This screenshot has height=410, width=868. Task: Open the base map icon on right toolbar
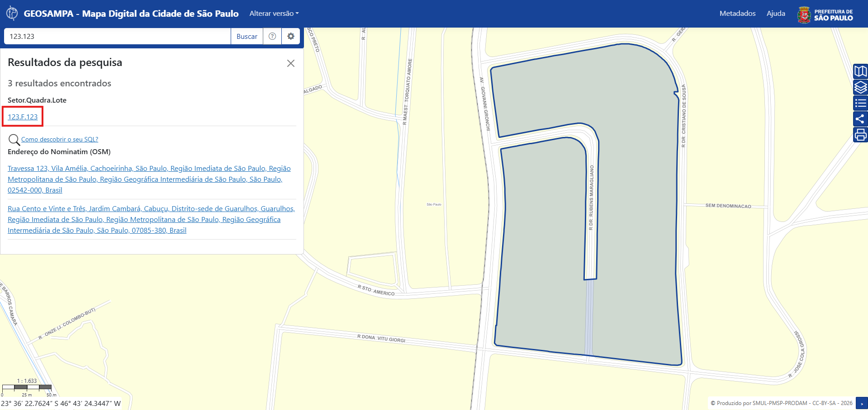860,71
